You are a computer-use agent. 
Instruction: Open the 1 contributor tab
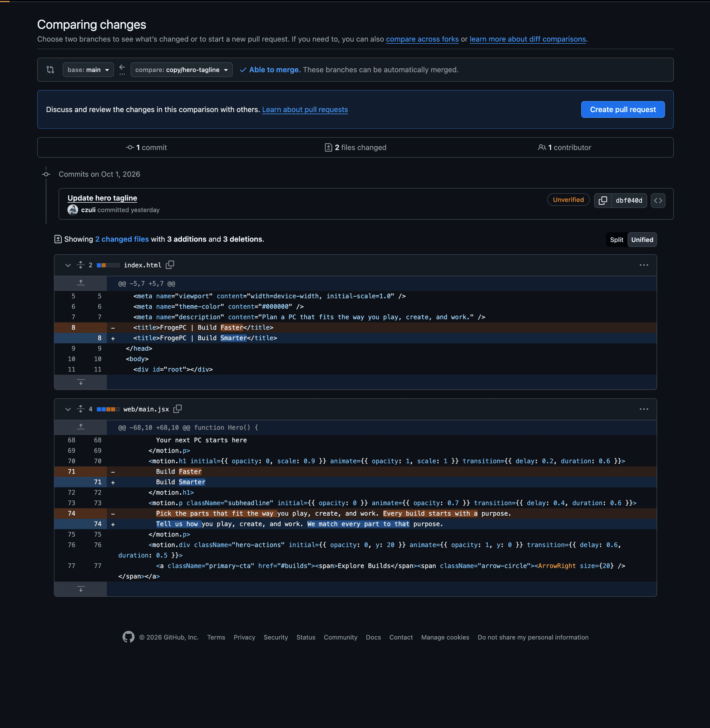pos(564,147)
